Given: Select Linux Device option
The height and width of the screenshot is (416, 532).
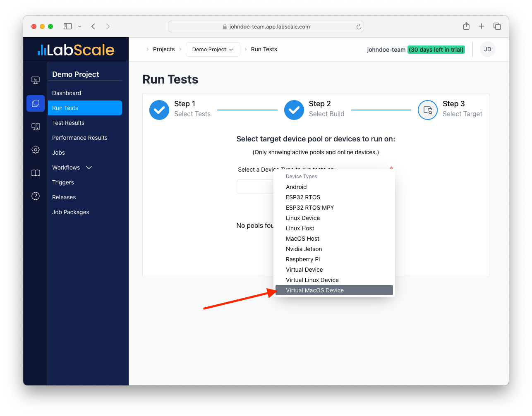Looking at the screenshot, I should point(334,218).
